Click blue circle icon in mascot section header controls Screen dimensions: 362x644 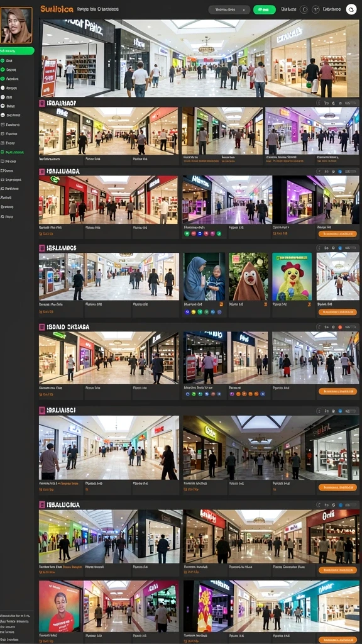pyautogui.click(x=340, y=248)
